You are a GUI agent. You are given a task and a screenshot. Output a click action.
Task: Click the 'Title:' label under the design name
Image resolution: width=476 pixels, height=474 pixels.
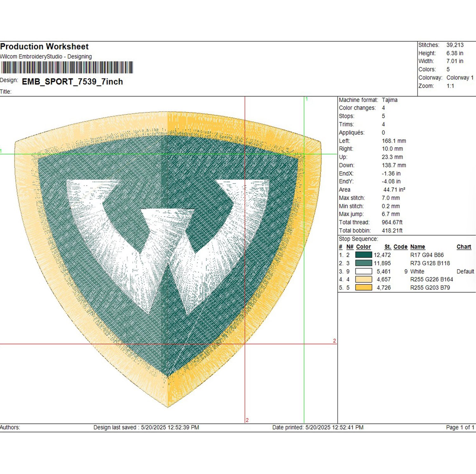pos(6,92)
